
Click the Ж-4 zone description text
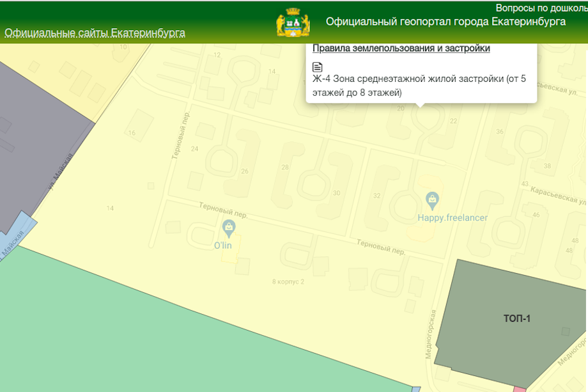click(x=419, y=86)
